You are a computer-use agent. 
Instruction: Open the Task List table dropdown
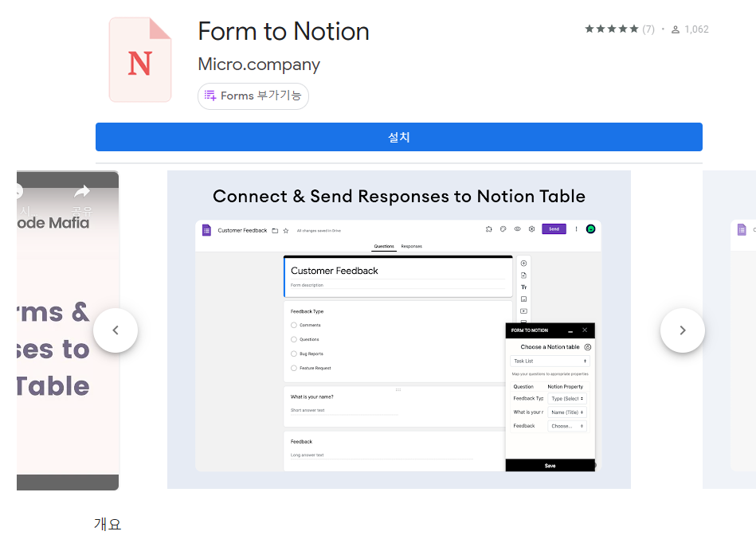(x=550, y=361)
